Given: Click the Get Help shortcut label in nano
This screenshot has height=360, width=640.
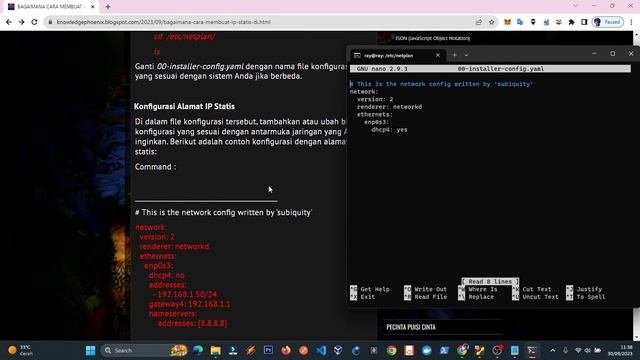Looking at the screenshot, I should click(x=375, y=289).
